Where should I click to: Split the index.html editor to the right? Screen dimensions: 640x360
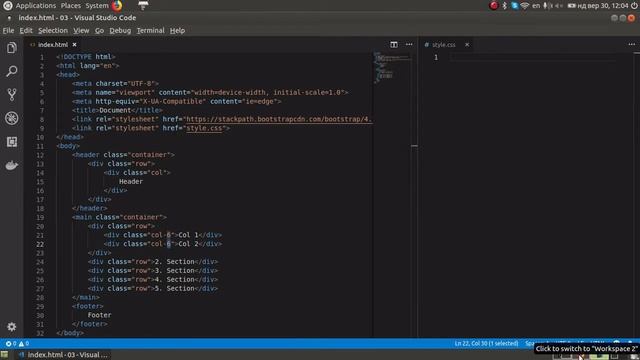pos(393,44)
